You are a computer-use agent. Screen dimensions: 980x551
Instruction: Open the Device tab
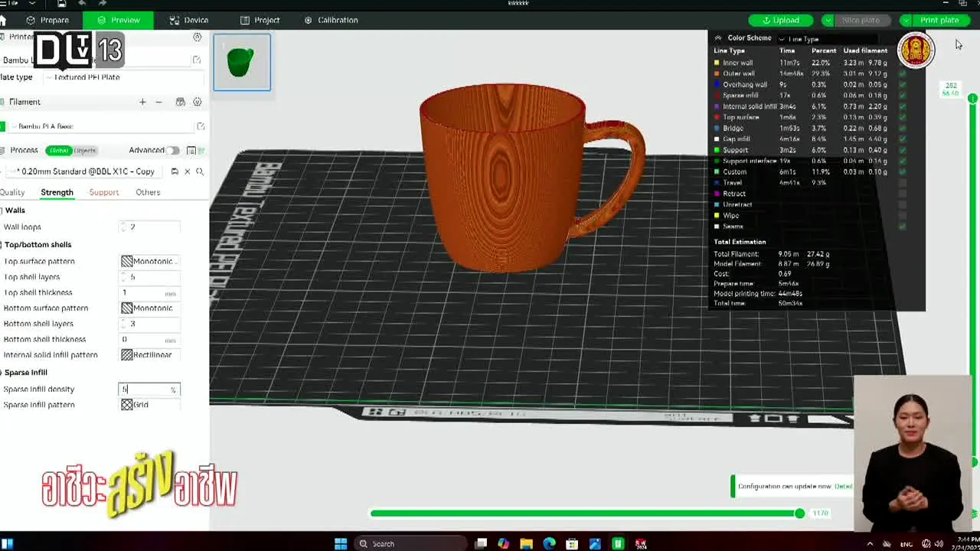188,20
